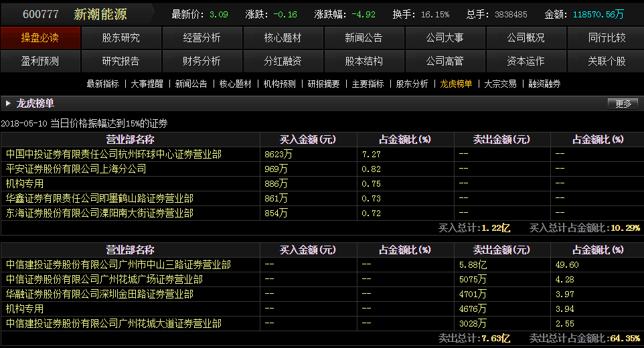Jump to 最新指标 sub-link
Image resolution: width=644 pixels, height=348 pixels.
click(x=102, y=84)
